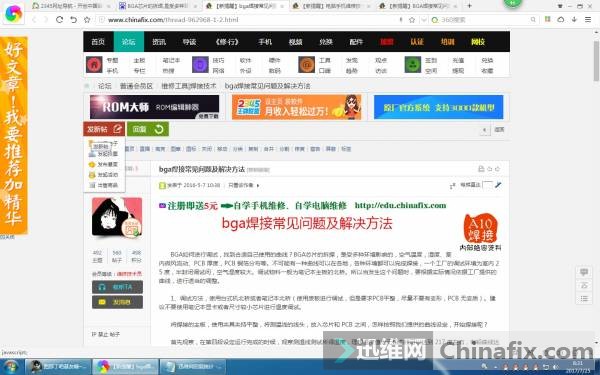Open 配件 in the navigation bar

356,42
